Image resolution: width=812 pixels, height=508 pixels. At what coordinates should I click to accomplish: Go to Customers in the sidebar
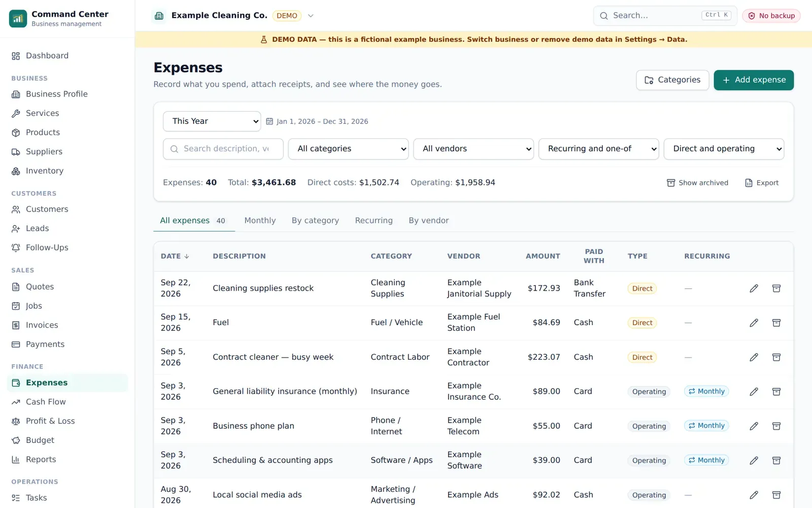67,209
